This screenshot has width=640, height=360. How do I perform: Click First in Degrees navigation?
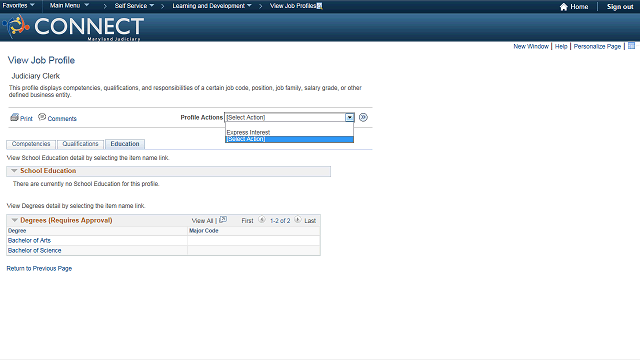coord(247,221)
